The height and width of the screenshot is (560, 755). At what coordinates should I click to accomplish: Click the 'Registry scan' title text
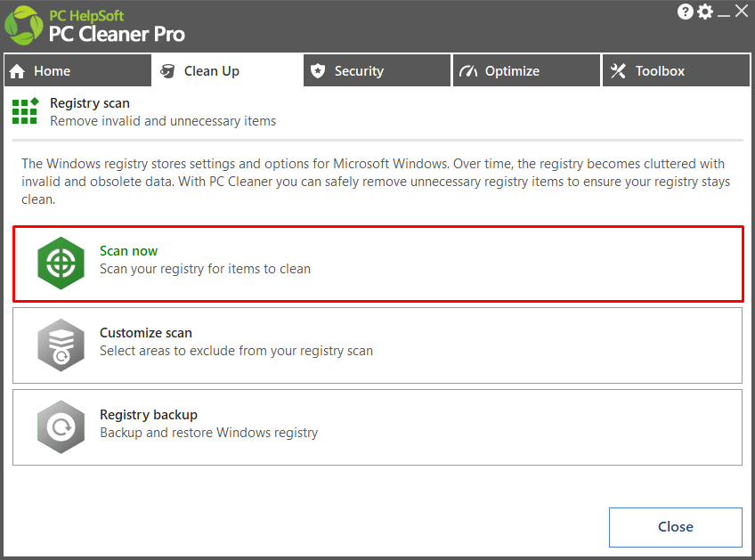(90, 103)
